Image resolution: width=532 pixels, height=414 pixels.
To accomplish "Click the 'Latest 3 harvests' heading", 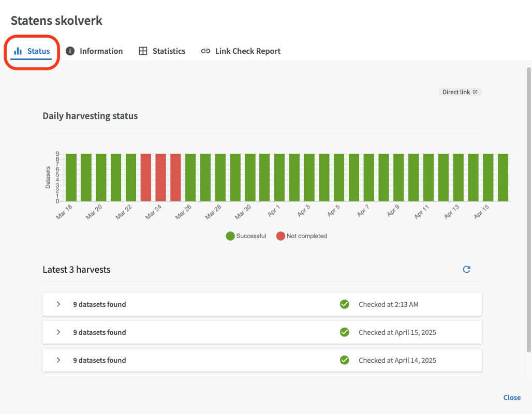I will (x=77, y=270).
